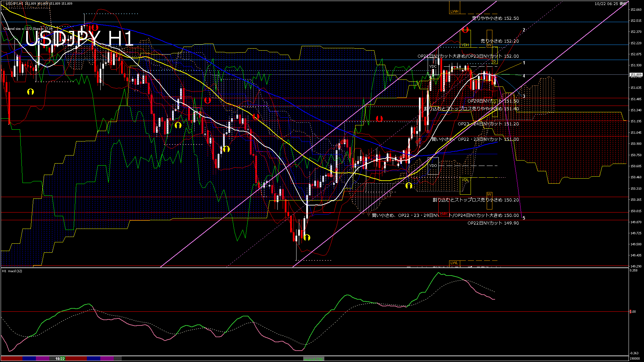Image resolution: width=644 pixels, height=362 pixels.
Task: Select the YDL box marker
Action: (465, 180)
